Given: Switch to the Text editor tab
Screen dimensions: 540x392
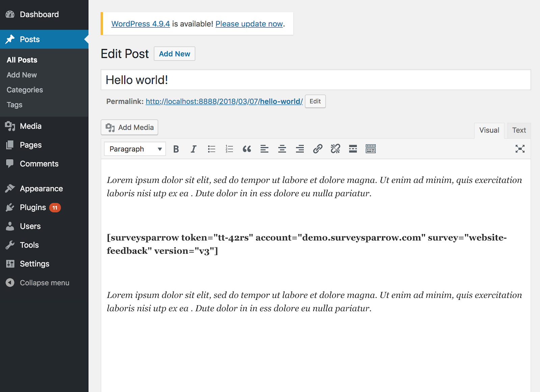Looking at the screenshot, I should [519, 131].
